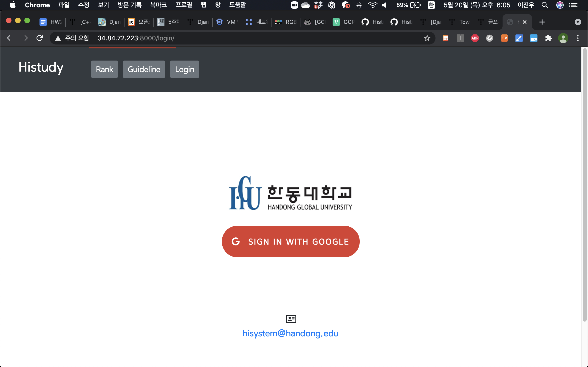Screen dimensions: 588x367
Task: Click the back navigation arrow
Action: [x=10, y=38]
